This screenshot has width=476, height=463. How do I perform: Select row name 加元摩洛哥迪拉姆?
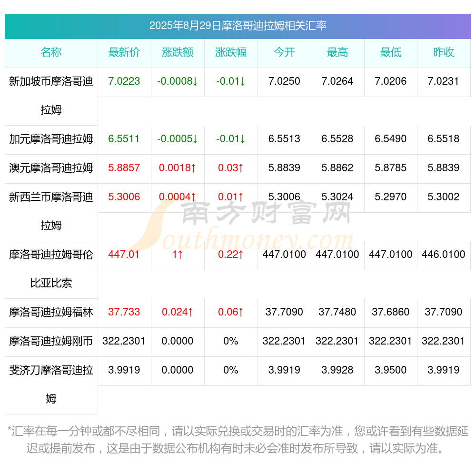(51, 139)
